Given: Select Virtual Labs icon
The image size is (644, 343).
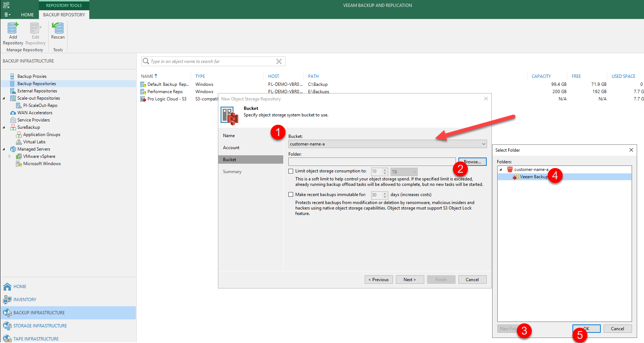Looking at the screenshot, I should (19, 142).
